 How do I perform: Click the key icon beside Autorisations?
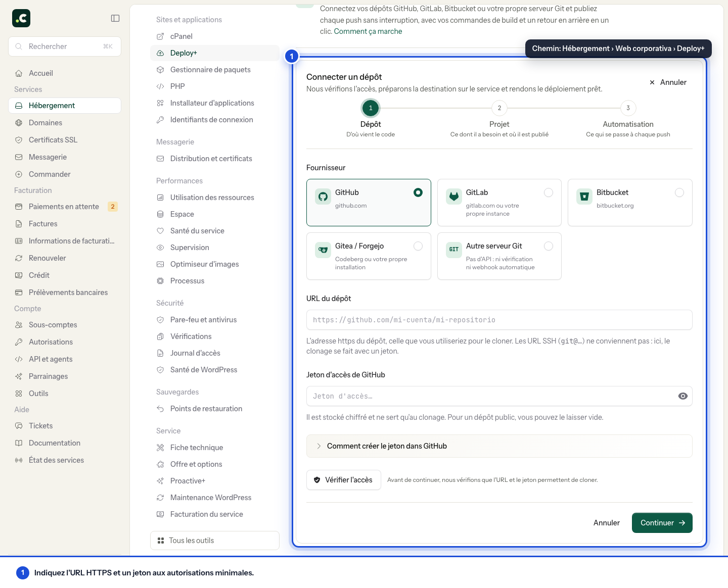coord(19,342)
